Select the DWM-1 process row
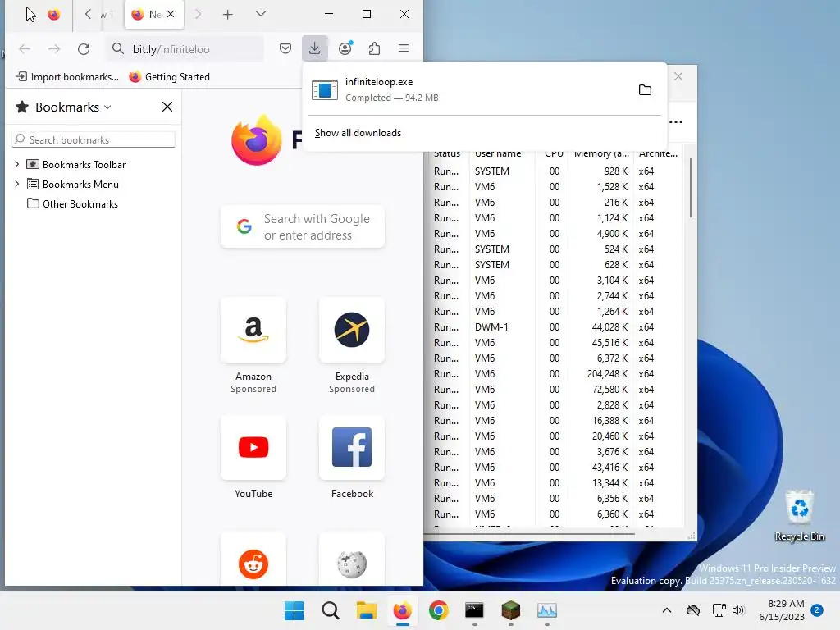 coord(556,326)
